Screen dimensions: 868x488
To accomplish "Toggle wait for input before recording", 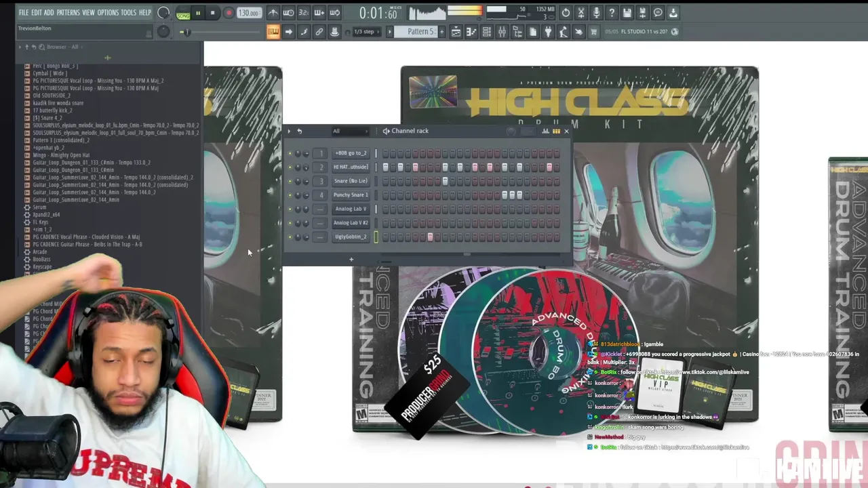I will [x=288, y=13].
